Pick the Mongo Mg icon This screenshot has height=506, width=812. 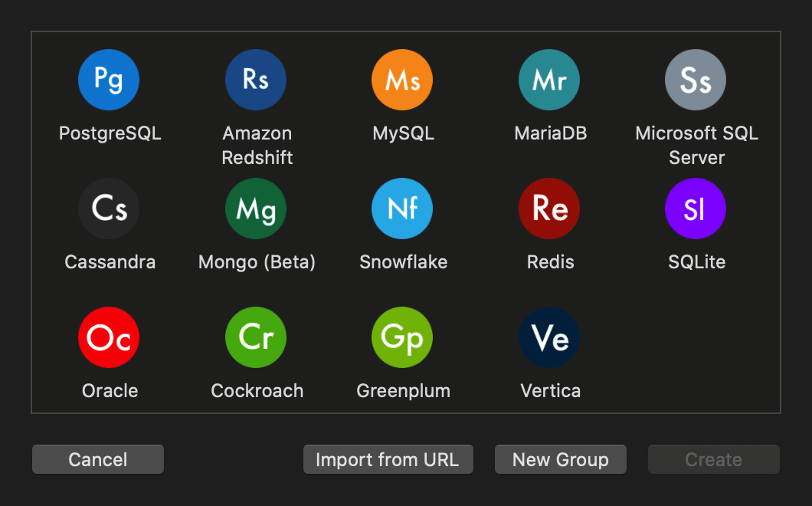(256, 209)
